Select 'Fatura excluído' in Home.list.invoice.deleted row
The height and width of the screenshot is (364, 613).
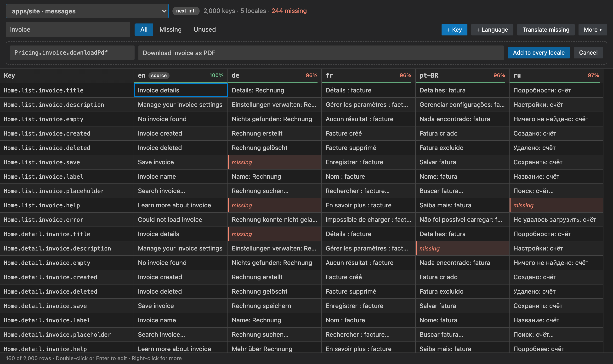462,148
